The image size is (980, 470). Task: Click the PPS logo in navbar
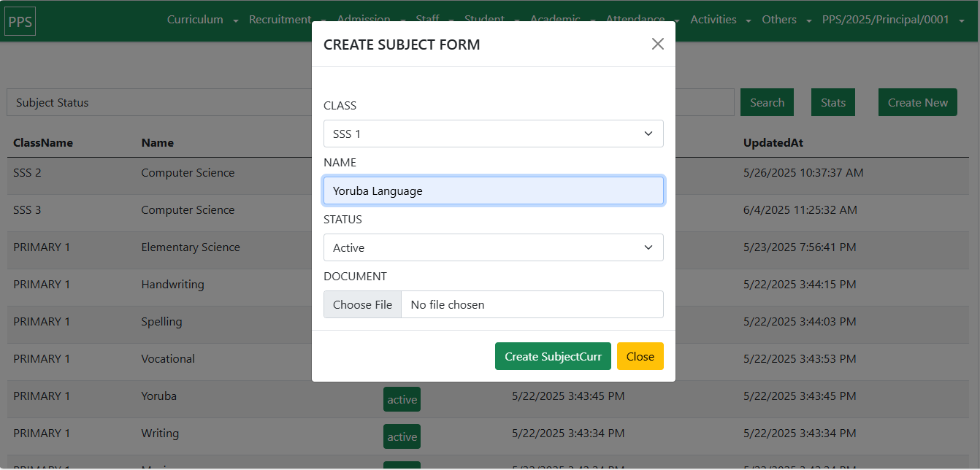coord(20,20)
